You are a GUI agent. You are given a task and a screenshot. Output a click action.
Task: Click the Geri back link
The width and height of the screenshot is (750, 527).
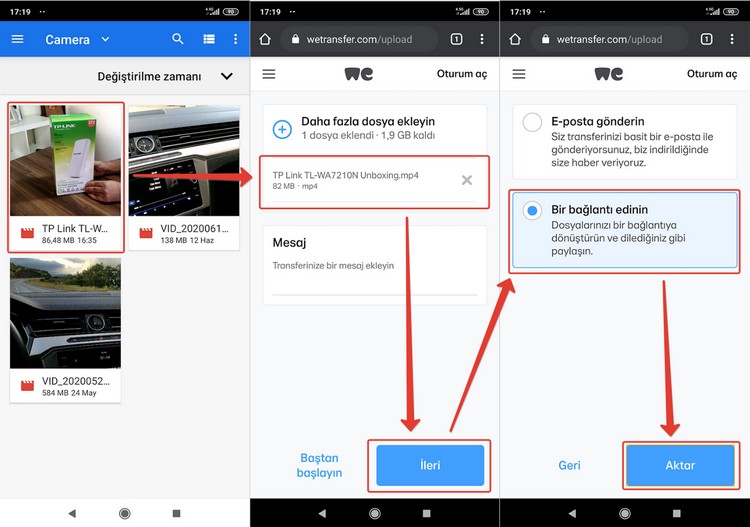tap(569, 465)
